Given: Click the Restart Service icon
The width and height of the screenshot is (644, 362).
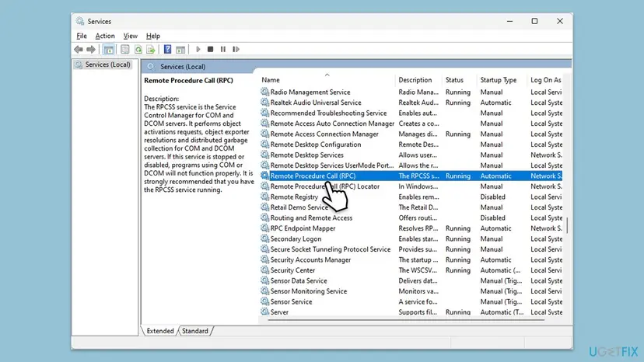Looking at the screenshot, I should coord(236,49).
